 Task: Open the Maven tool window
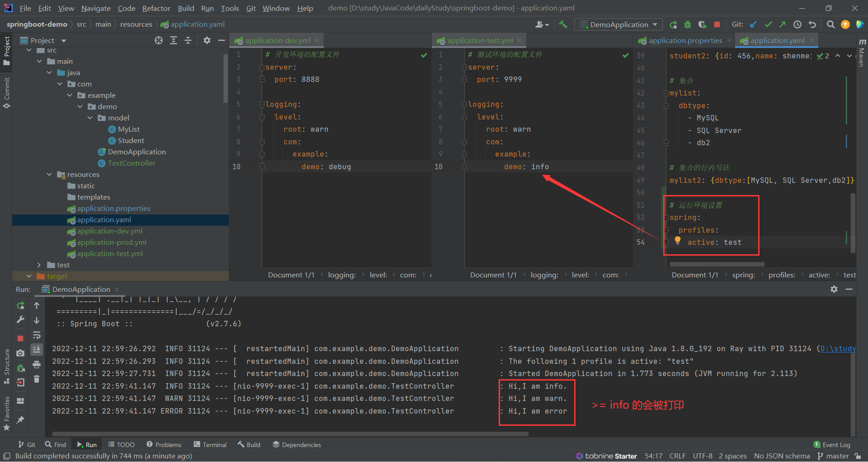(x=862, y=52)
